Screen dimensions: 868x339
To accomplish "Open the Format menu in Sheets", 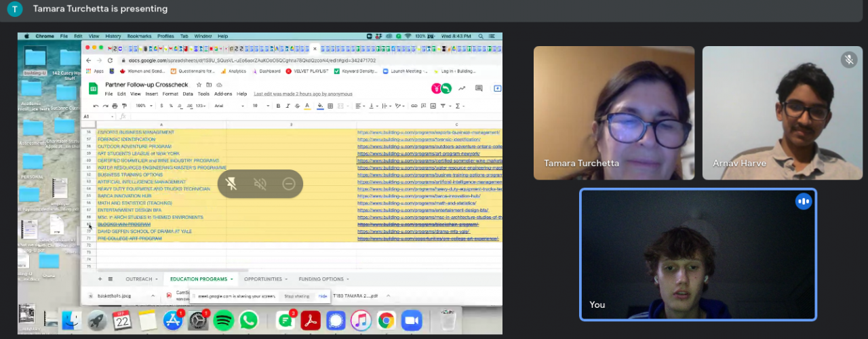I will point(170,94).
